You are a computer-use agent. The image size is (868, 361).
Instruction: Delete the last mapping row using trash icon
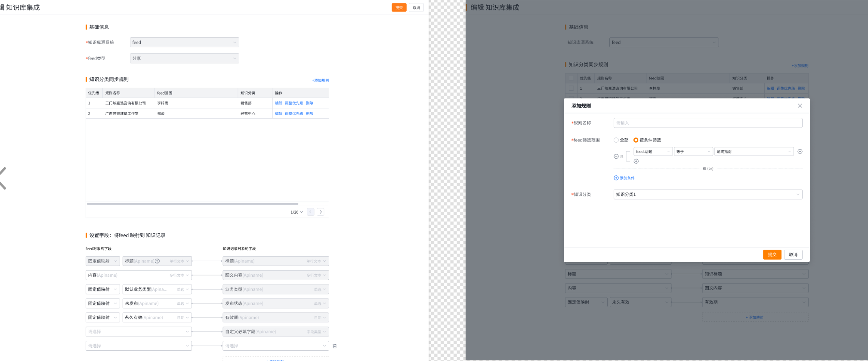click(334, 346)
